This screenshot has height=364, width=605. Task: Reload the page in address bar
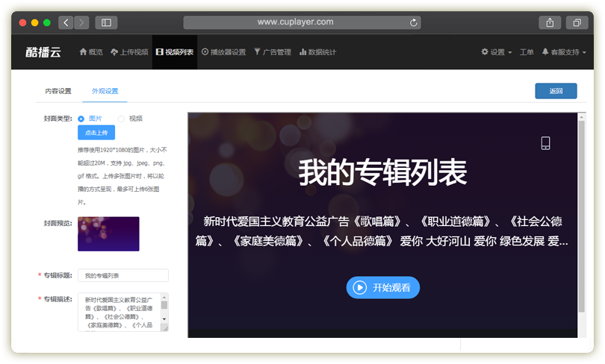pos(414,22)
